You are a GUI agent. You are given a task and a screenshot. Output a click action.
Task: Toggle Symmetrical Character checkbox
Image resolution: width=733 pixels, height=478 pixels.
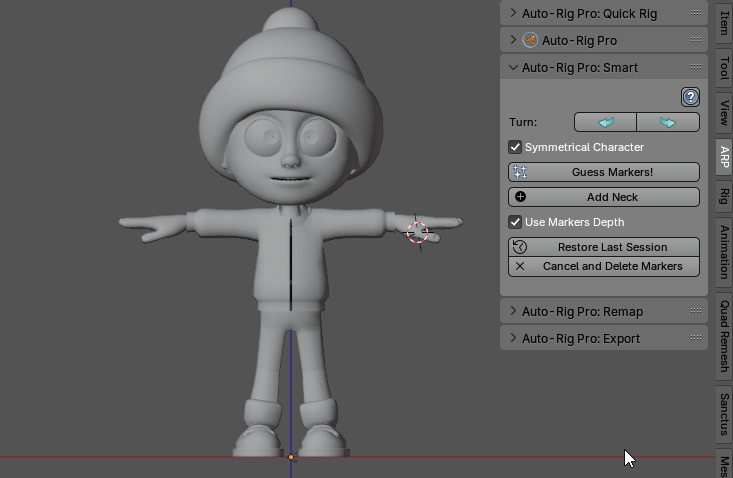[x=515, y=147]
